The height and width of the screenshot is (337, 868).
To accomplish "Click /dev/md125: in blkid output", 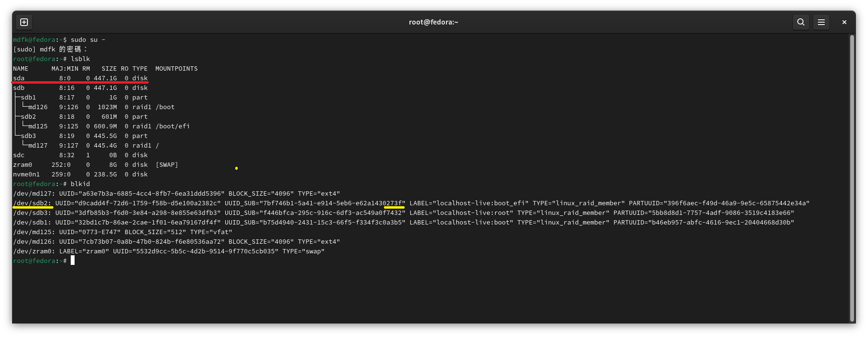I will (x=34, y=232).
